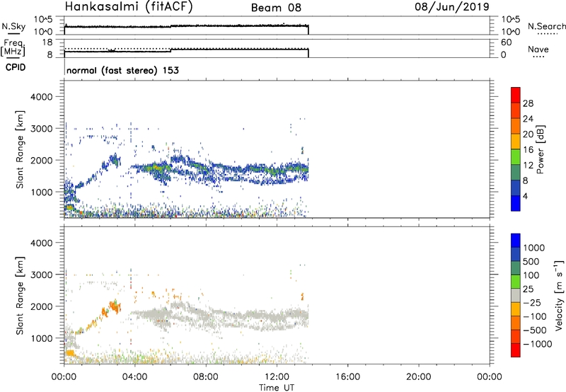This screenshot has height=392, width=566.
Task: Click the "N.Search" legend label
Action: (x=546, y=26)
